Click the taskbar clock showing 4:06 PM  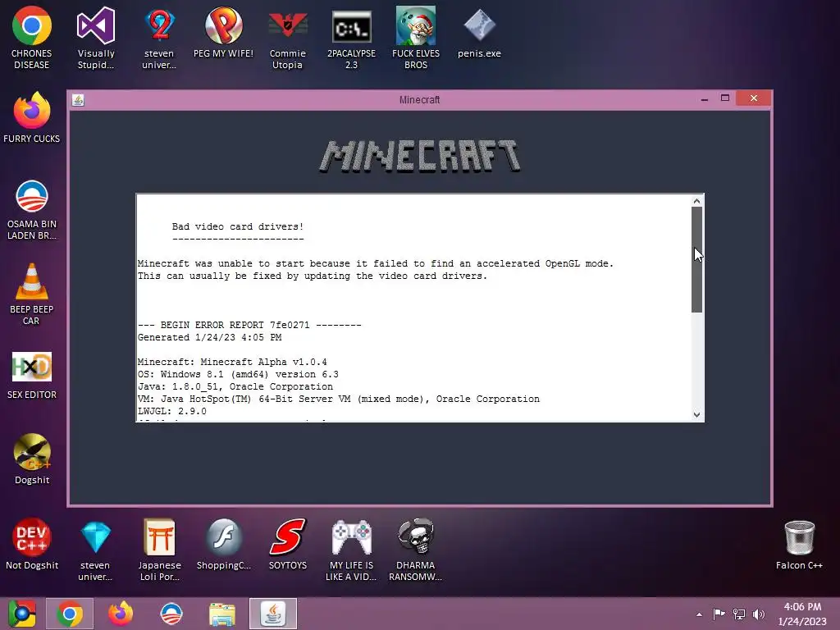point(802,614)
